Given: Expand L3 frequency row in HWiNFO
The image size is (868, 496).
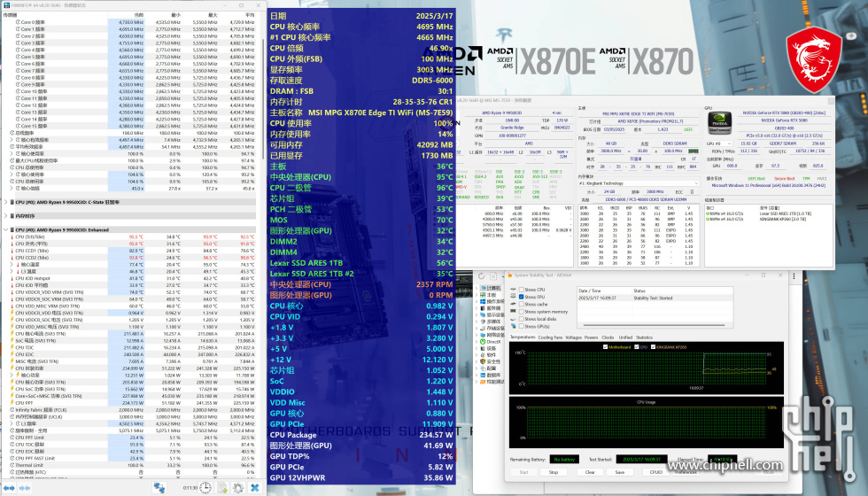Looking at the screenshot, I should click(12, 423).
